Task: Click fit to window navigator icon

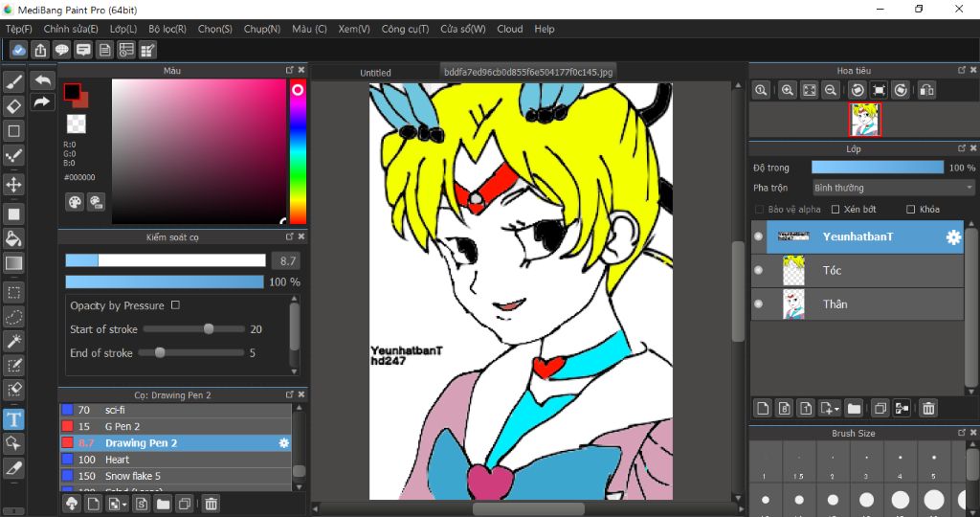Action: tap(810, 90)
